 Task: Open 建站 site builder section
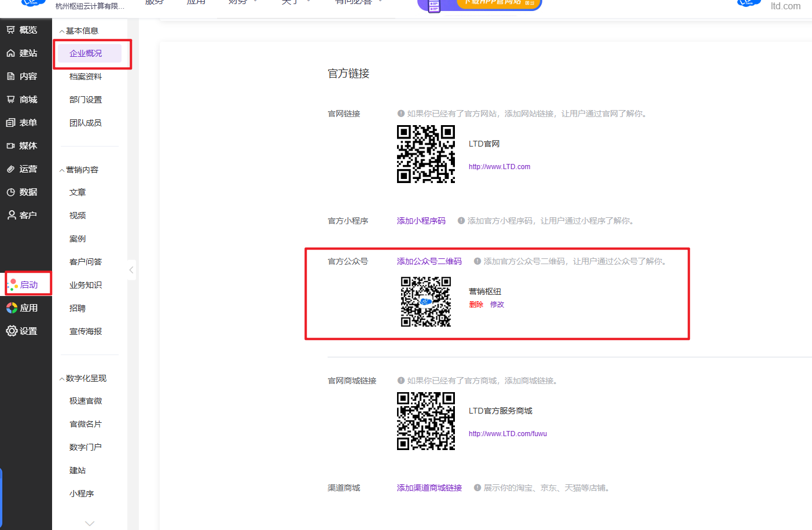coord(22,53)
